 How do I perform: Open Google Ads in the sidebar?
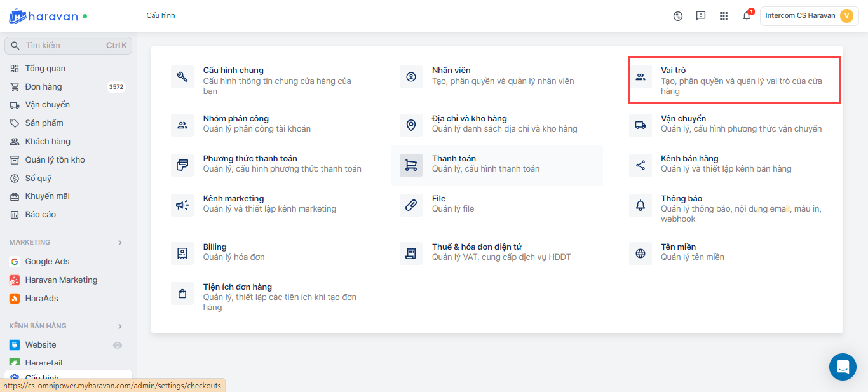tap(47, 262)
